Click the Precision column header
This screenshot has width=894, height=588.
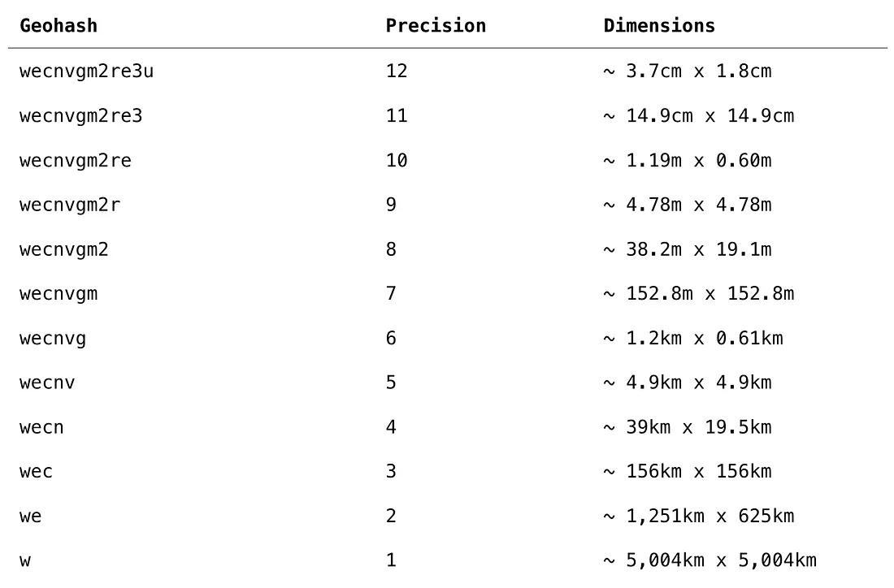pyautogui.click(x=436, y=26)
